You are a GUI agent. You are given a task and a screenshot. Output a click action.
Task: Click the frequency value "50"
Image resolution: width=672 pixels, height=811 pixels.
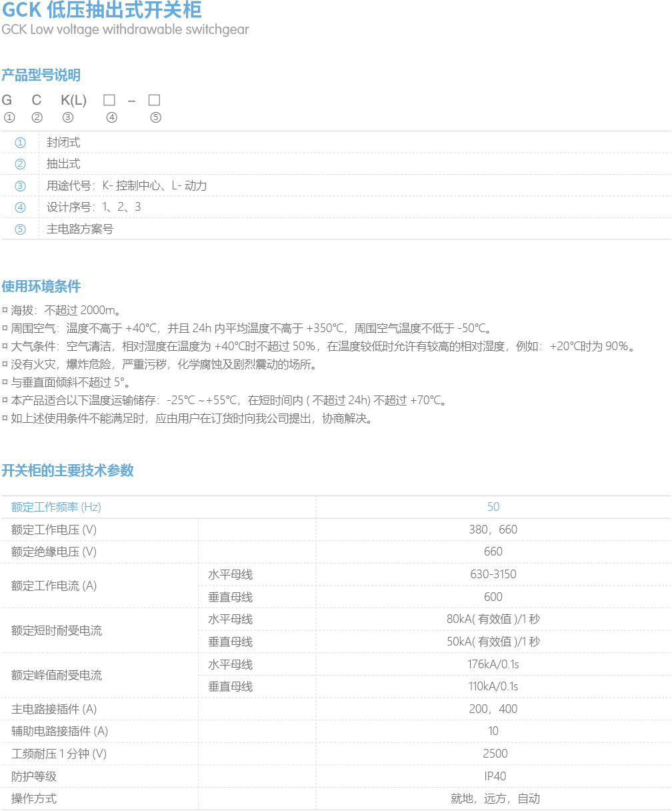tap(493, 507)
